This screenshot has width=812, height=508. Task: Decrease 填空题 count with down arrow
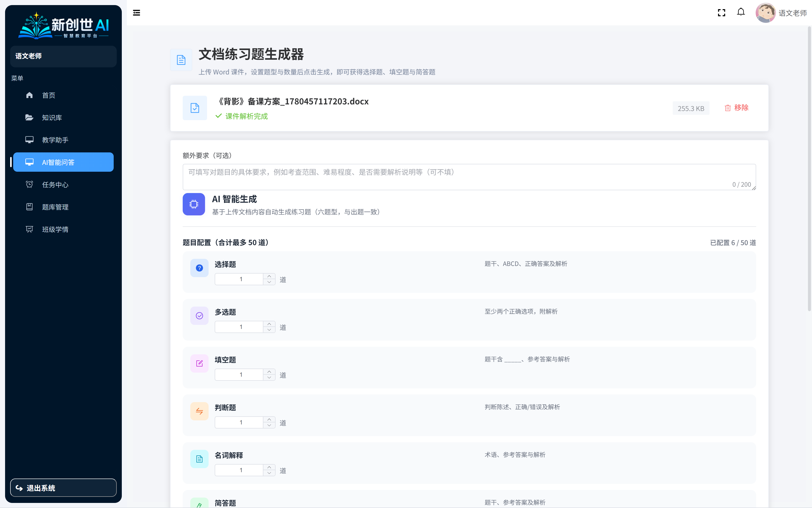269,377
